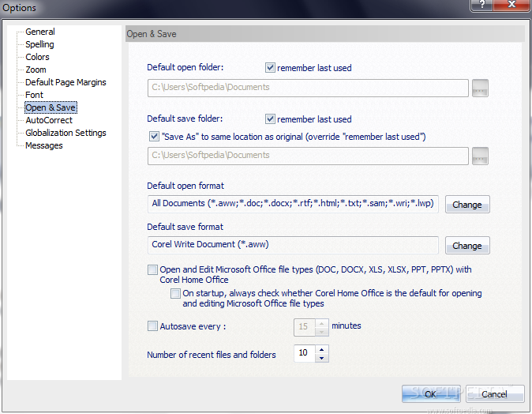
Task: Cancel the Options dialog
Action: tap(495, 394)
